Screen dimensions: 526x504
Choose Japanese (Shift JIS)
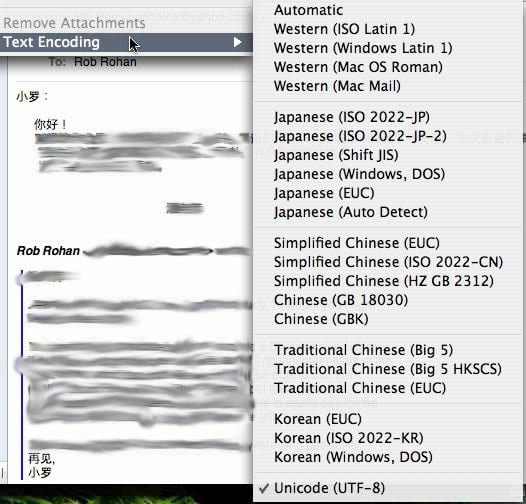click(x=389, y=155)
